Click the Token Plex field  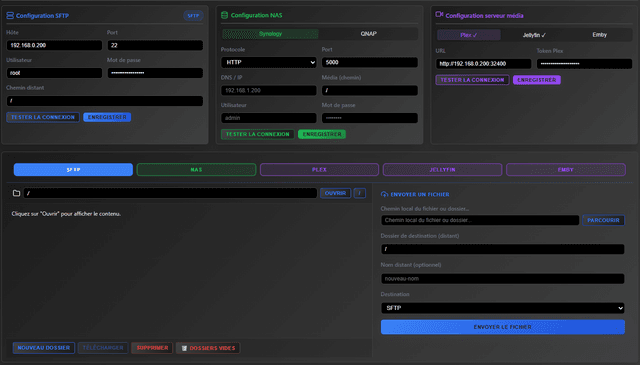tap(584, 64)
